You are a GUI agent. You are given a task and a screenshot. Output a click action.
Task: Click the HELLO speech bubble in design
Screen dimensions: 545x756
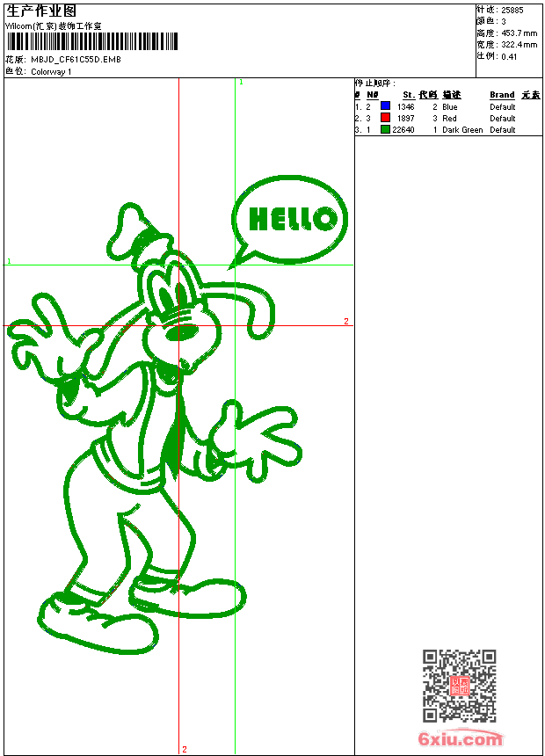click(x=289, y=220)
